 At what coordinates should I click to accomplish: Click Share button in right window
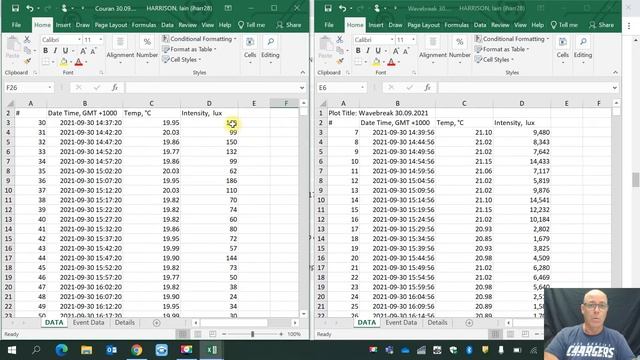tap(602, 25)
